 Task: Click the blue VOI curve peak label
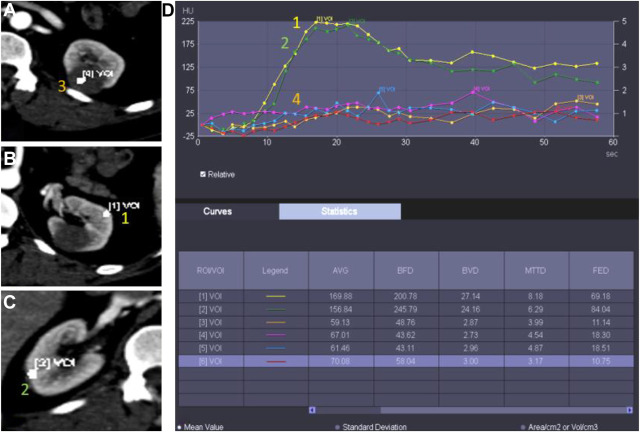pyautogui.click(x=387, y=89)
